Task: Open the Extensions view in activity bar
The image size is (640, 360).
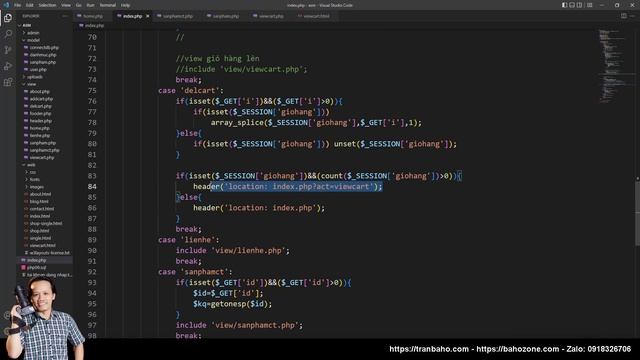Action: 8,82
